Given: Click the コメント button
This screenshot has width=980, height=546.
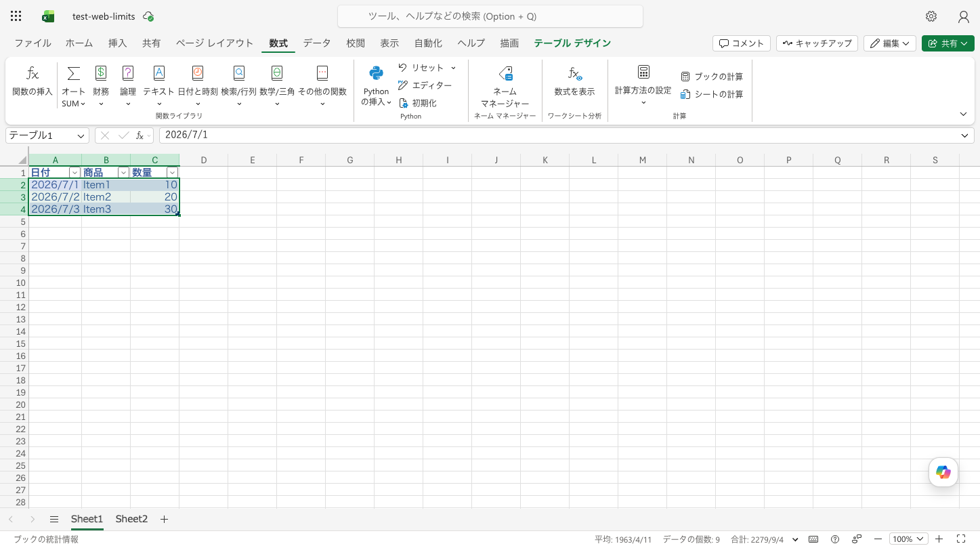Looking at the screenshot, I should click(742, 43).
